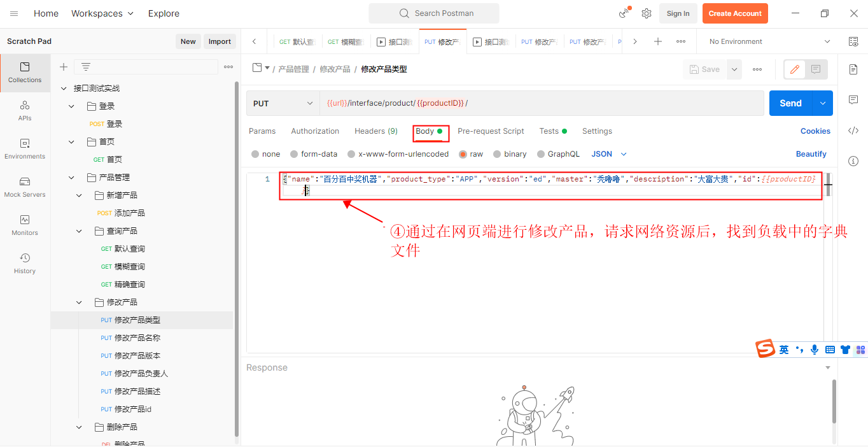868x447 pixels.
Task: Open the Collections sidebar panel
Action: [x=25, y=73]
